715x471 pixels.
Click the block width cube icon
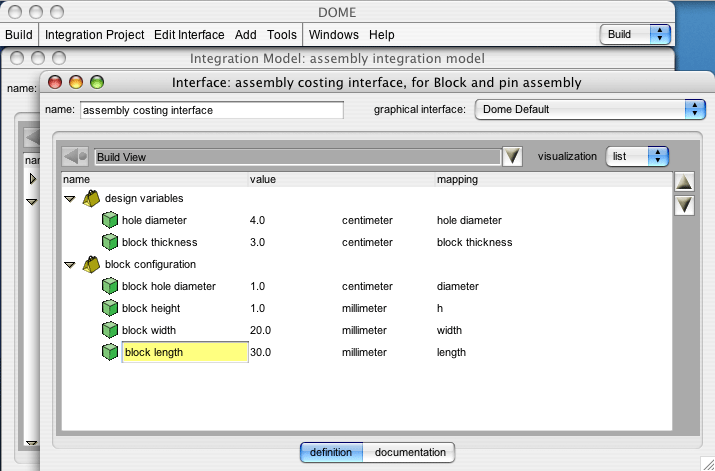click(109, 330)
